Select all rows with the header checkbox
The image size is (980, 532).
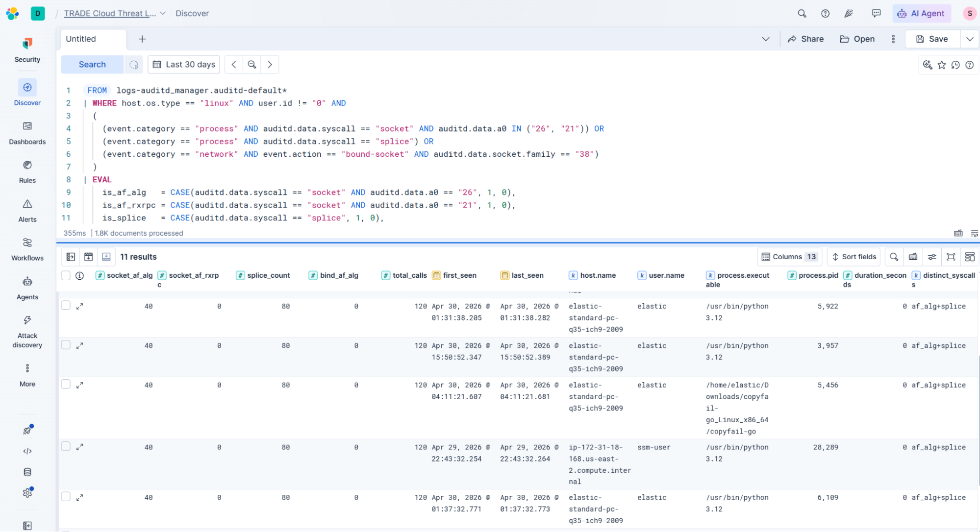[66, 275]
